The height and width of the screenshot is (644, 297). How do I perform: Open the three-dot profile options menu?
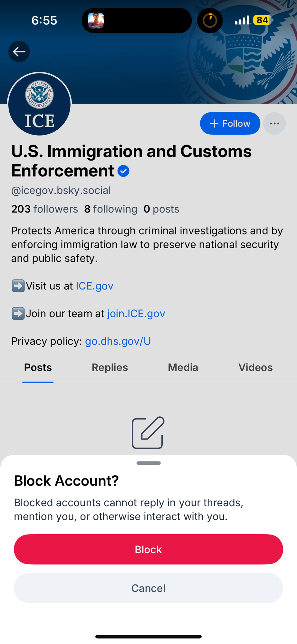(274, 123)
